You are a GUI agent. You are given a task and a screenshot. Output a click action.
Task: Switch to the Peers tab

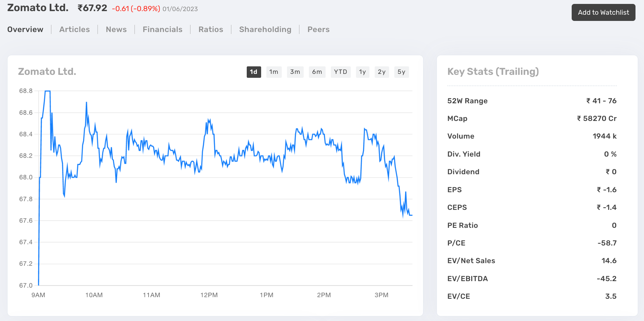click(318, 29)
